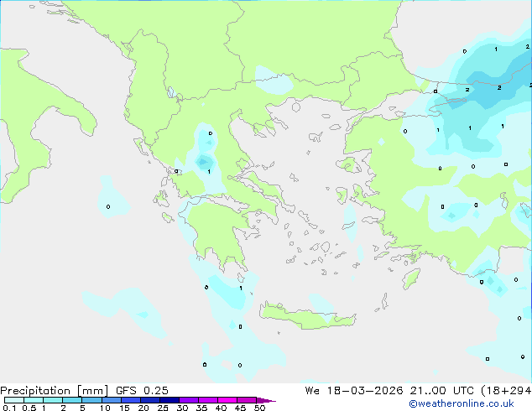Click the legend label '50'
Image resolution: width=532 pixels, height=411 pixels.
click(x=259, y=408)
